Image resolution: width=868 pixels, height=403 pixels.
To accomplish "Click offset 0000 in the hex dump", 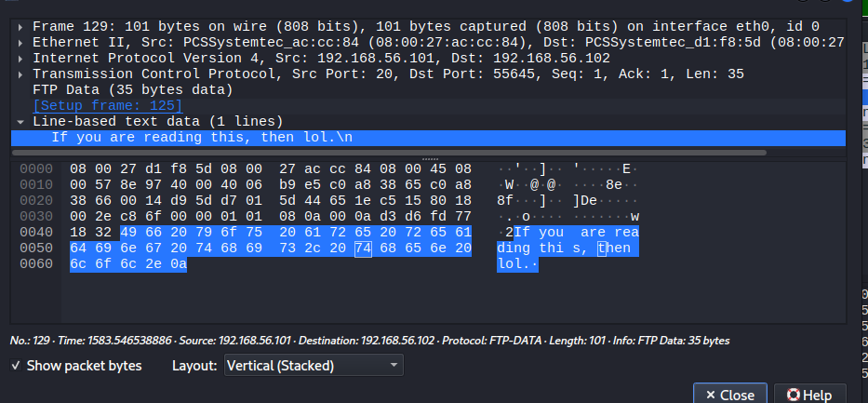I will (x=36, y=169).
